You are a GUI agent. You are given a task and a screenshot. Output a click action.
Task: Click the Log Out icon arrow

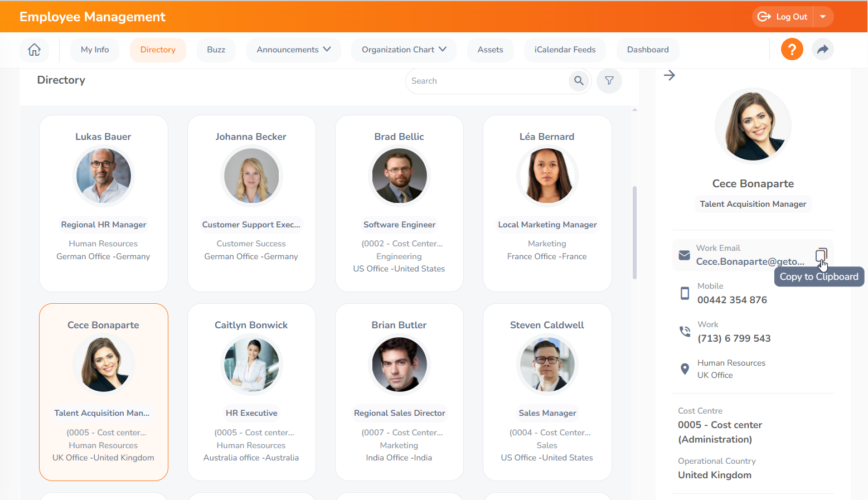[764, 17]
